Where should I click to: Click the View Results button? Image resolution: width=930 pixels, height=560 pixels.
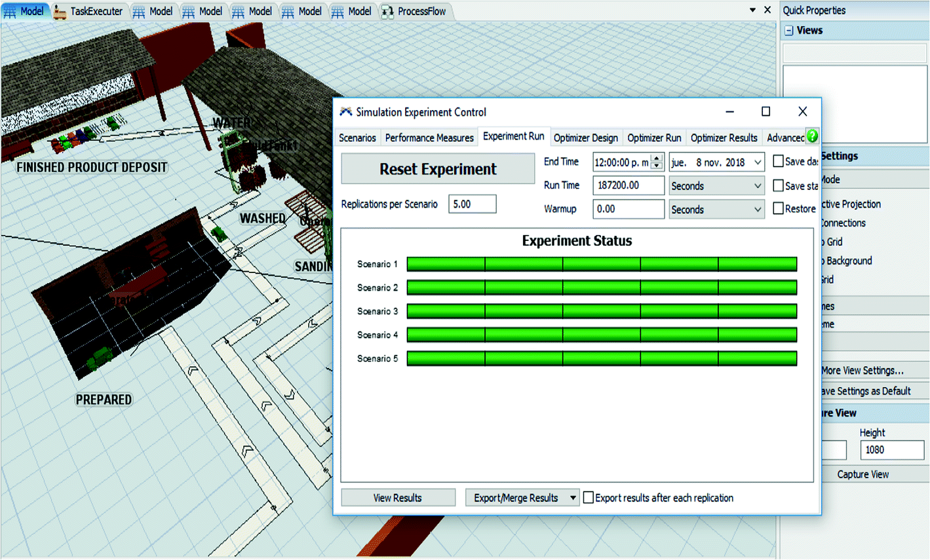point(398,498)
